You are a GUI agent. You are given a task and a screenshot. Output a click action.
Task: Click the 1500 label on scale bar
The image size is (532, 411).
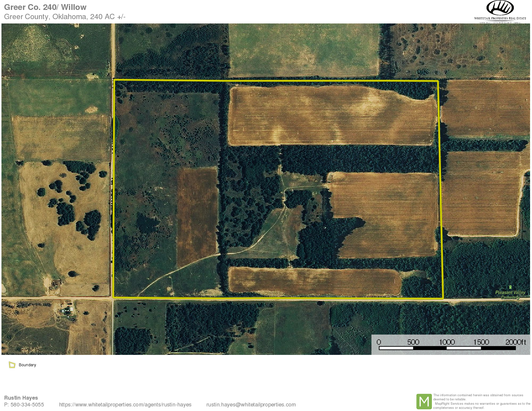(481, 342)
